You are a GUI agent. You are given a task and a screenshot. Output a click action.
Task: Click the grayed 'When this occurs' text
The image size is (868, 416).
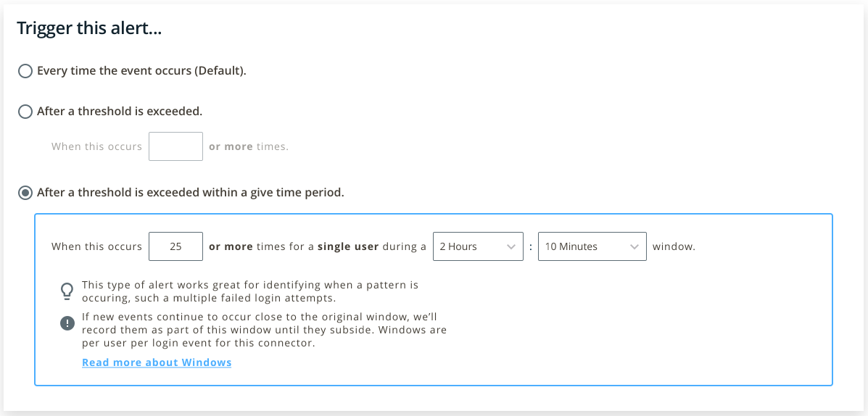[97, 146]
